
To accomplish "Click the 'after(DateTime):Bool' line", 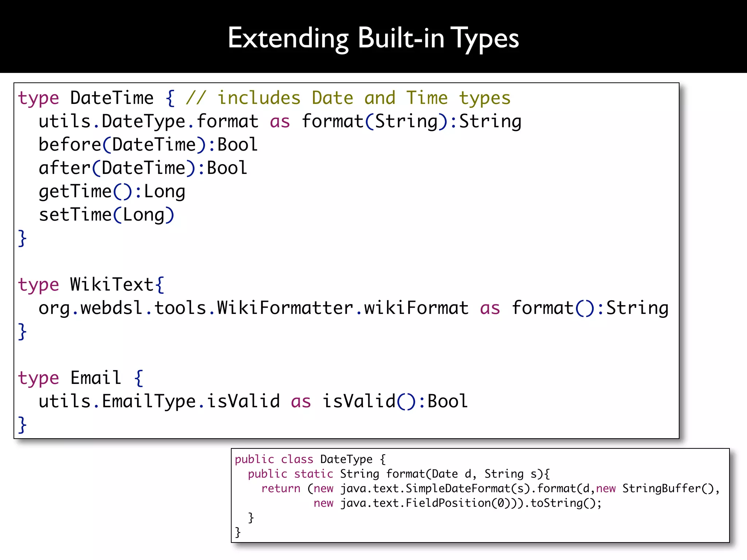I will click(143, 168).
